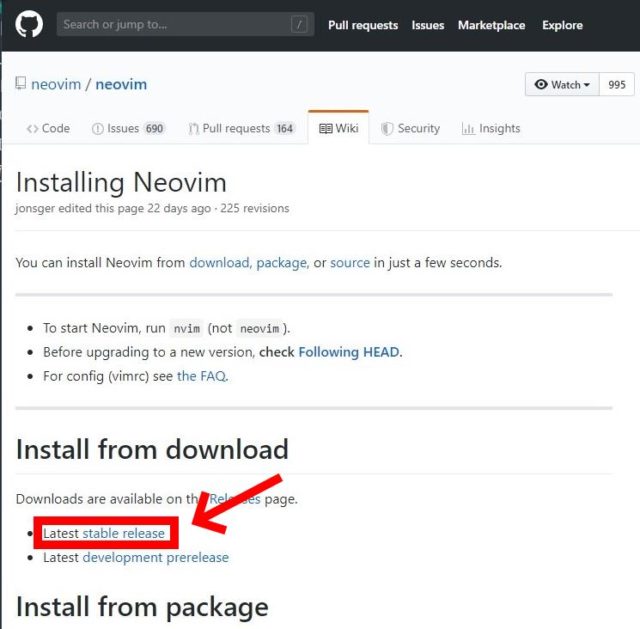
Task: Switch to the Pull requests tab with 164
Action: [x=242, y=128]
